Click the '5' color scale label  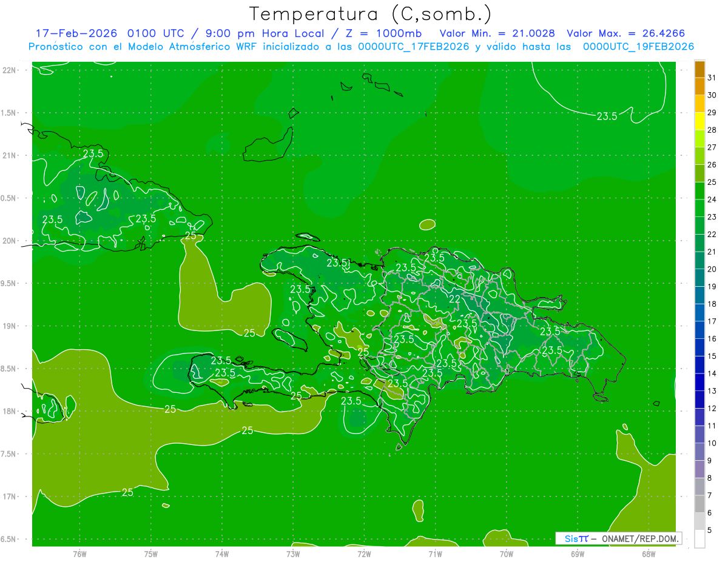click(710, 530)
